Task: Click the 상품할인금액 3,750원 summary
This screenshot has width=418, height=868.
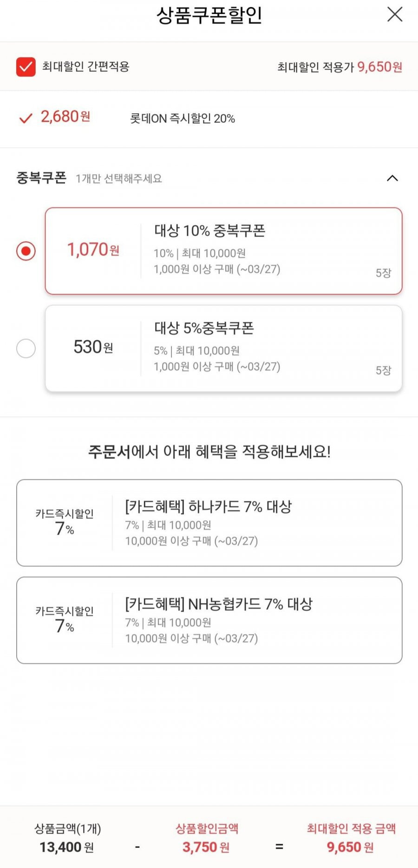Action: click(x=207, y=838)
